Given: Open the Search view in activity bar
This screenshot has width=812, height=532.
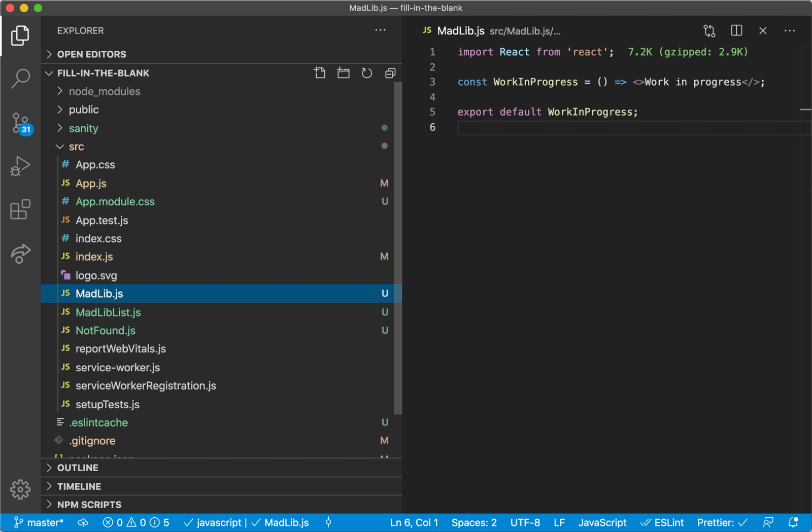Looking at the screenshot, I should (20, 79).
